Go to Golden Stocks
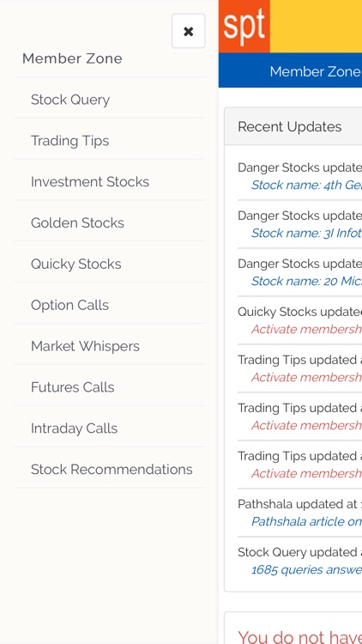362x644 pixels. click(x=110, y=222)
